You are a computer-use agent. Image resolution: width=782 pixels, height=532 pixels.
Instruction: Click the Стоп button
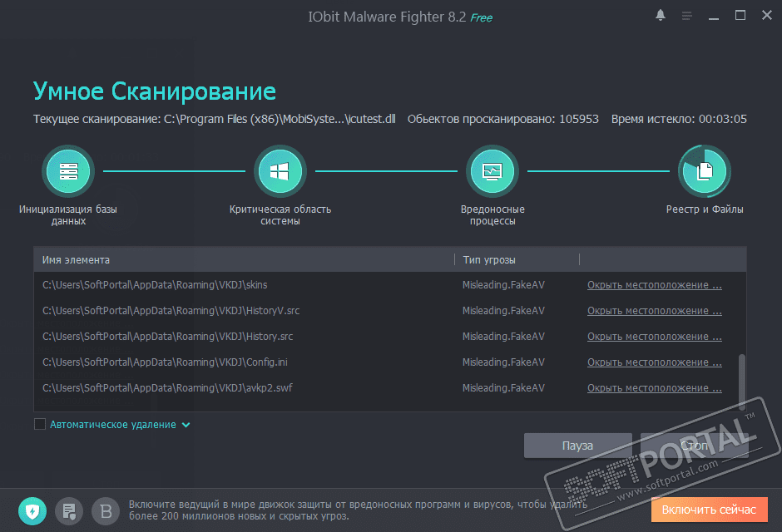694,446
